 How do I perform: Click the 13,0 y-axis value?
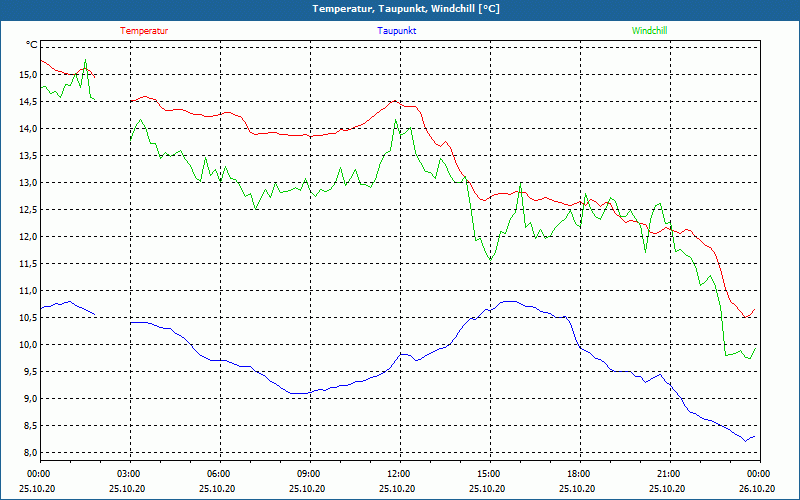[28, 183]
